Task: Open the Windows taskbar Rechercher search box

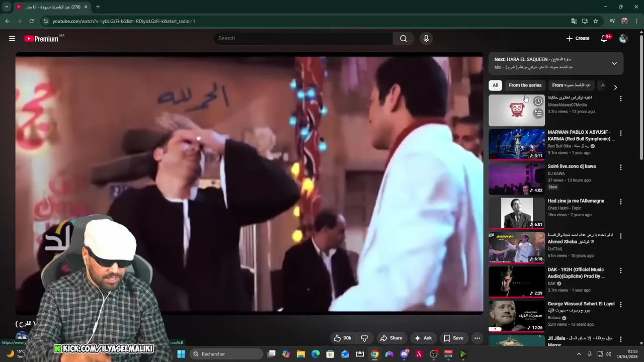Action: [x=226, y=354]
